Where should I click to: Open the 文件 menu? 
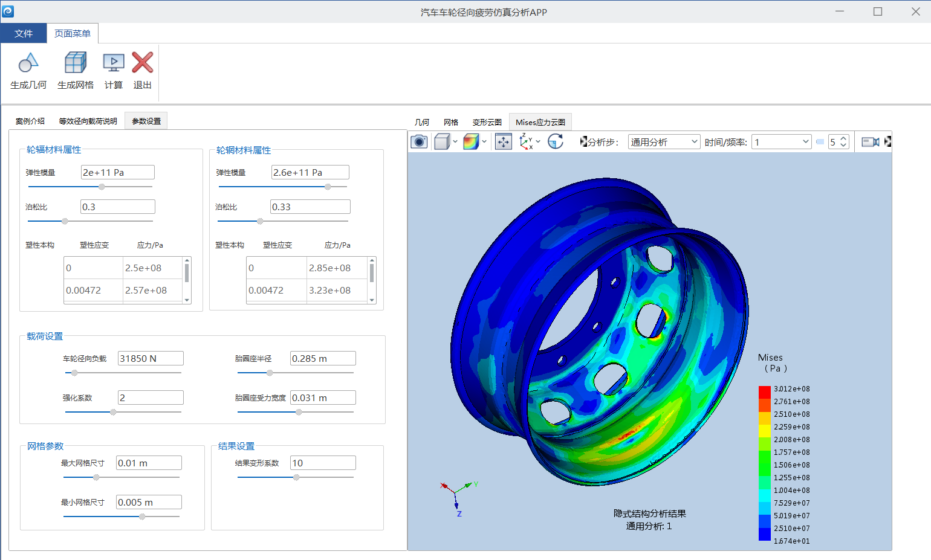tap(24, 33)
